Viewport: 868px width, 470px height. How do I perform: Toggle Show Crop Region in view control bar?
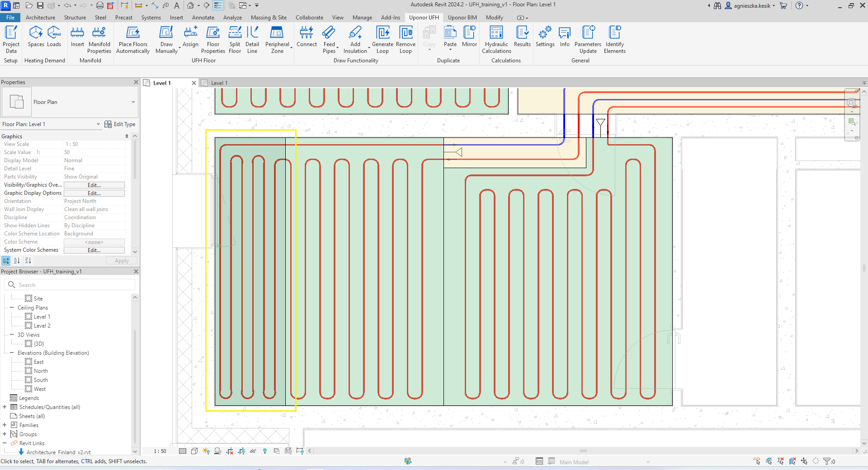[x=241, y=451]
